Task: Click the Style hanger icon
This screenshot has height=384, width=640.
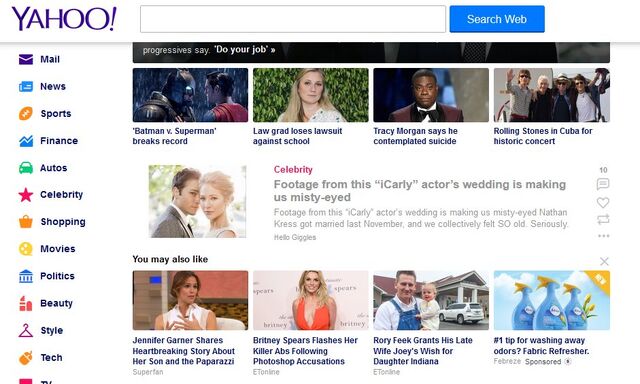Action: coord(26,330)
